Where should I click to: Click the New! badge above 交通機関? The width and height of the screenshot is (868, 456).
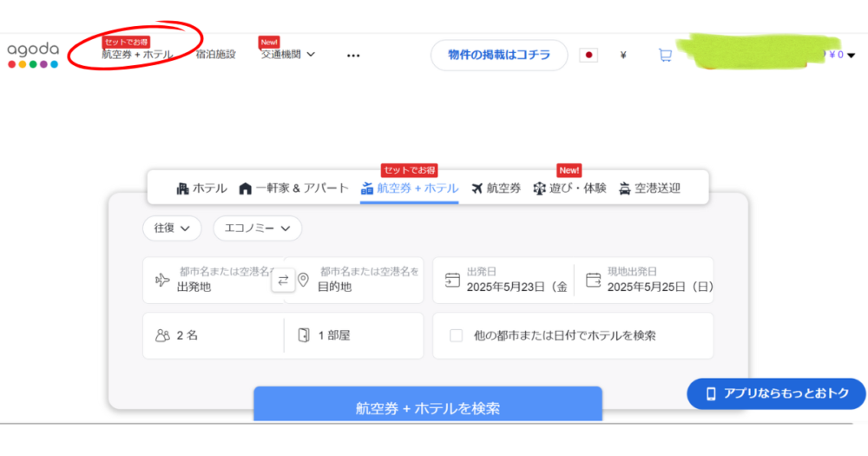(269, 42)
